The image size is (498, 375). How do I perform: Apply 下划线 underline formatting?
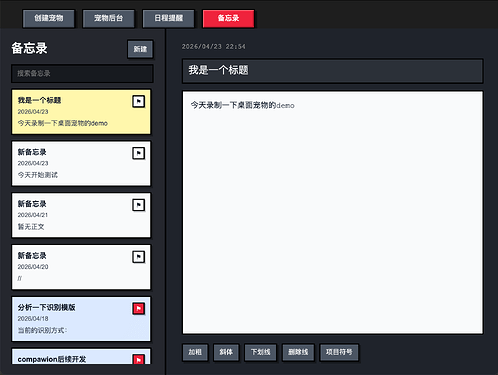click(261, 352)
